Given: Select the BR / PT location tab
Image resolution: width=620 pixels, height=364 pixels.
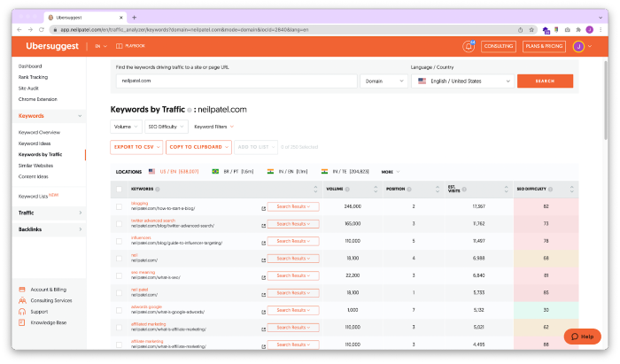Looking at the screenshot, I should [233, 172].
